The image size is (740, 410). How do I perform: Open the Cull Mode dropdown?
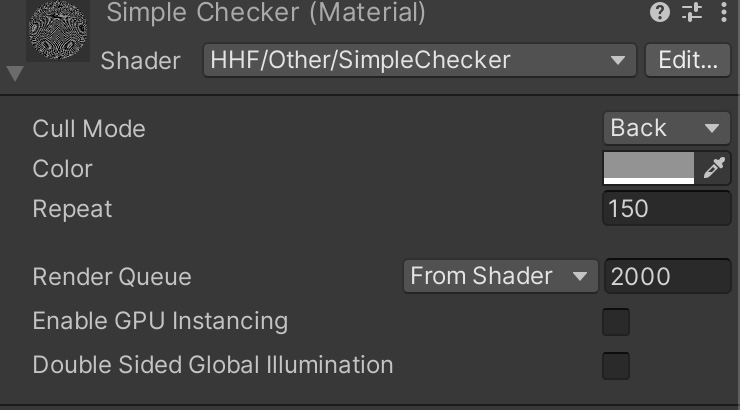pos(666,128)
